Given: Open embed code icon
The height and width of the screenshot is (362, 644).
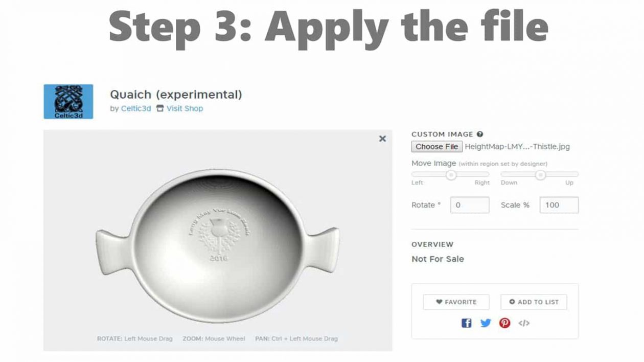Looking at the screenshot, I should 524,323.
